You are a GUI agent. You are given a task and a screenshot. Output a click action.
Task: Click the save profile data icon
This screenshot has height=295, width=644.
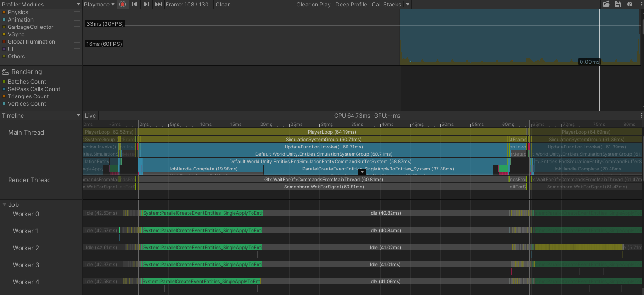tap(617, 4)
